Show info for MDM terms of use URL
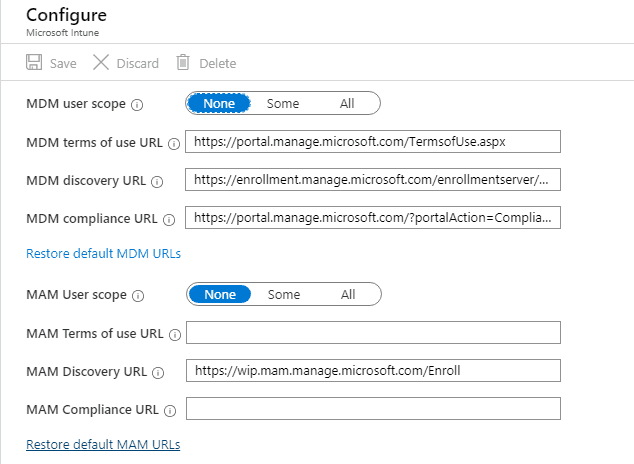This screenshot has height=464, width=634. (174, 144)
